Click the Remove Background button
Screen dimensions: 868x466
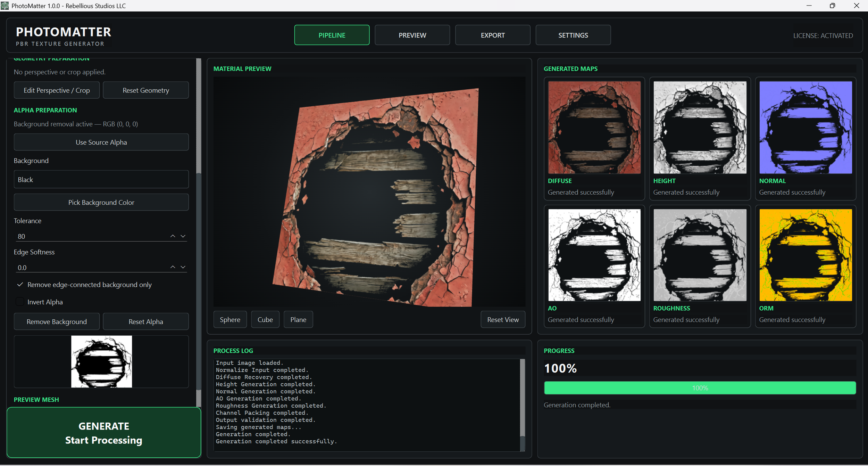57,322
